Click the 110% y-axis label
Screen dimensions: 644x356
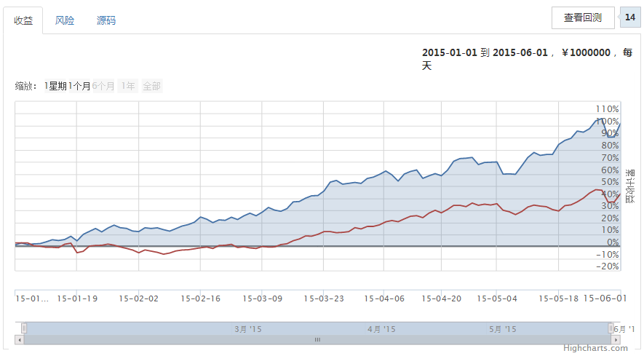[607, 109]
